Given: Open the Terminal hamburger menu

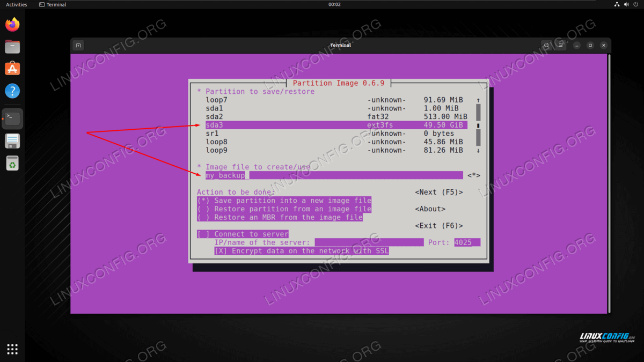Looking at the screenshot, I should (x=560, y=46).
